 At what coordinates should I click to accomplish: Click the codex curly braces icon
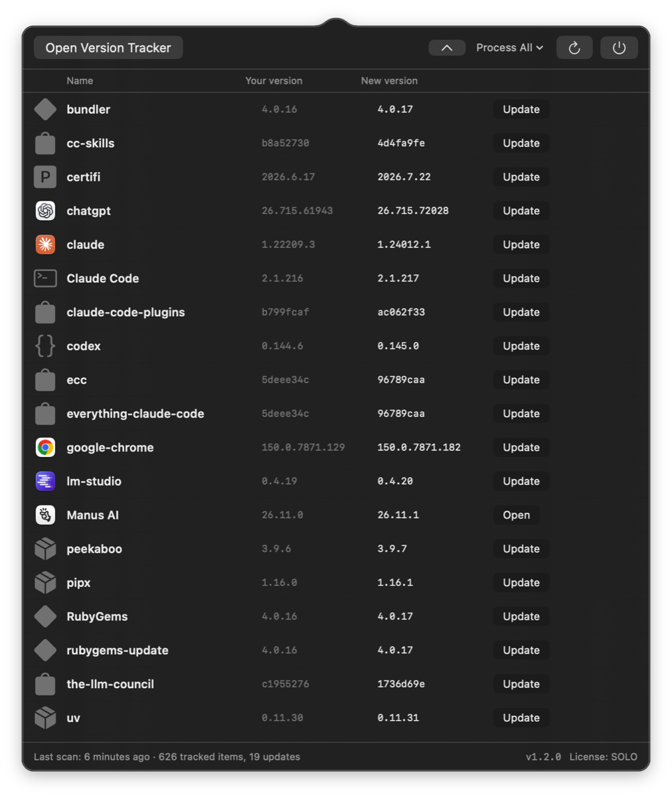coord(45,346)
